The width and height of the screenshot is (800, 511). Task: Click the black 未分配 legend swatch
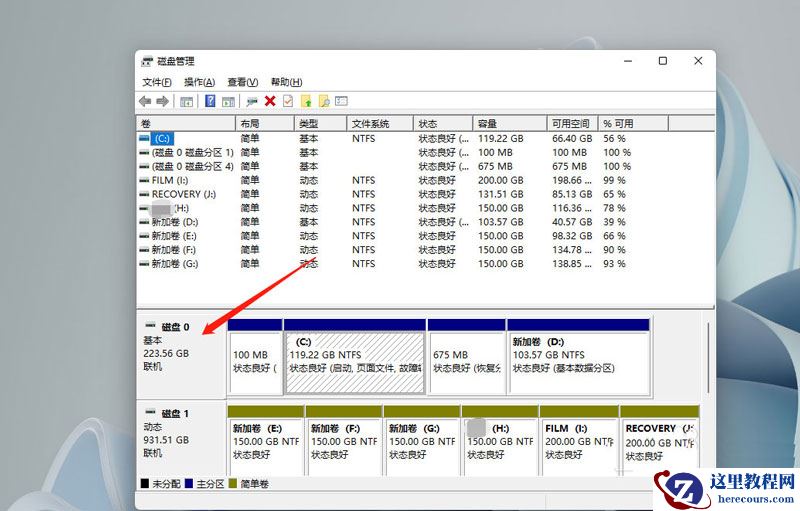pyautogui.click(x=145, y=483)
